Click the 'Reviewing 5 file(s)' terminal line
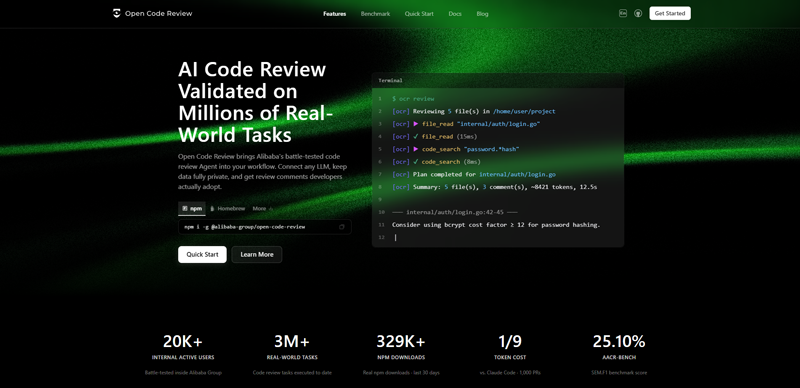The width and height of the screenshot is (800, 388). (x=473, y=111)
